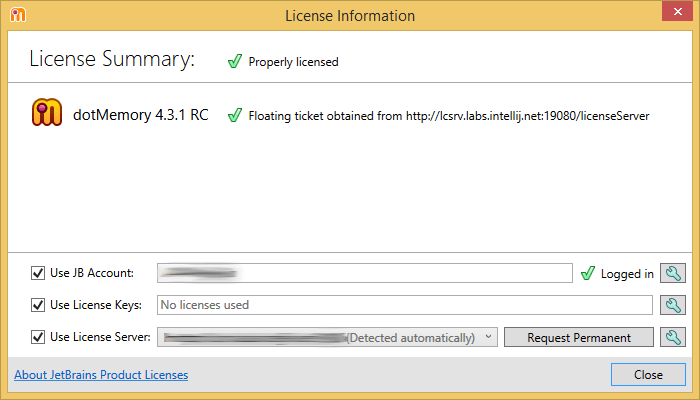Close the License Information window
Viewport: 700px width, 400px height.
coord(677,12)
